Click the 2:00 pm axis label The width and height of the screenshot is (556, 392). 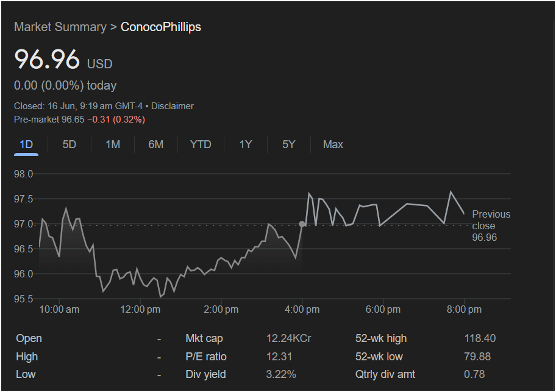pyautogui.click(x=221, y=310)
